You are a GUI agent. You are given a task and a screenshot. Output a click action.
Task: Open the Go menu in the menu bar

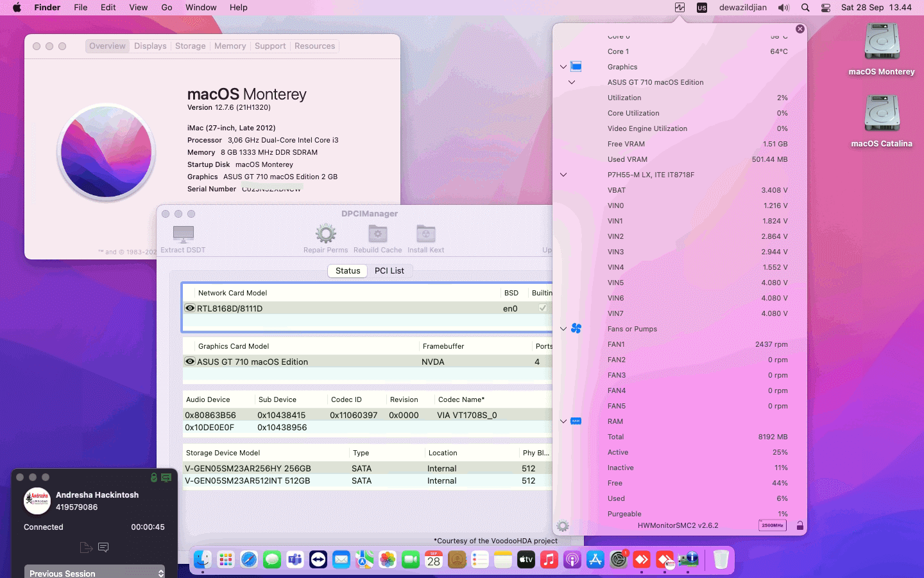(166, 7)
